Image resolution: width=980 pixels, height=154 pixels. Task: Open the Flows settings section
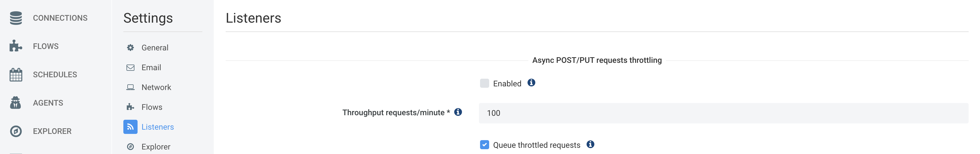[152, 107]
